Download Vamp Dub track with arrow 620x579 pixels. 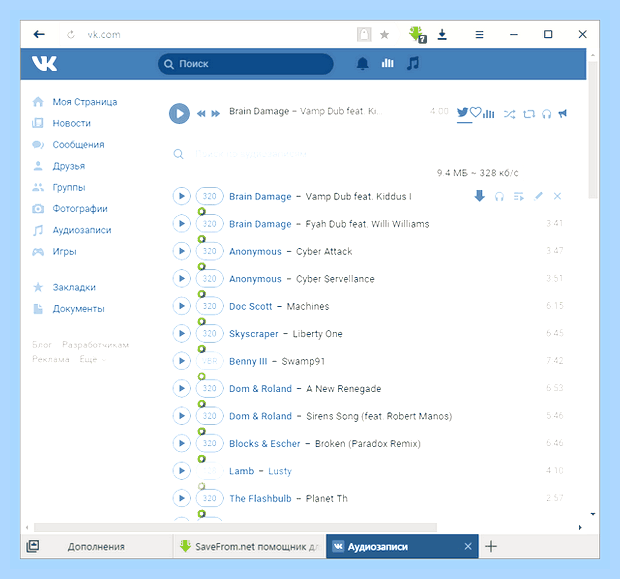click(x=480, y=196)
